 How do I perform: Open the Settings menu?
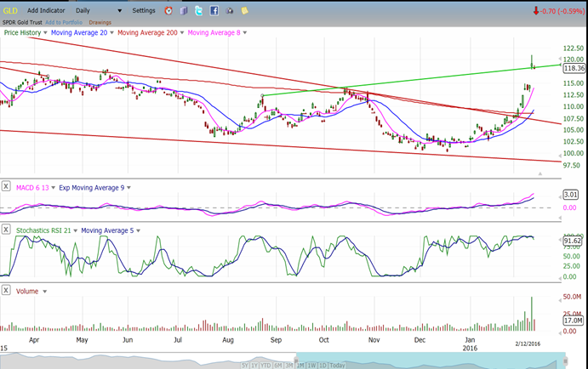(144, 10)
